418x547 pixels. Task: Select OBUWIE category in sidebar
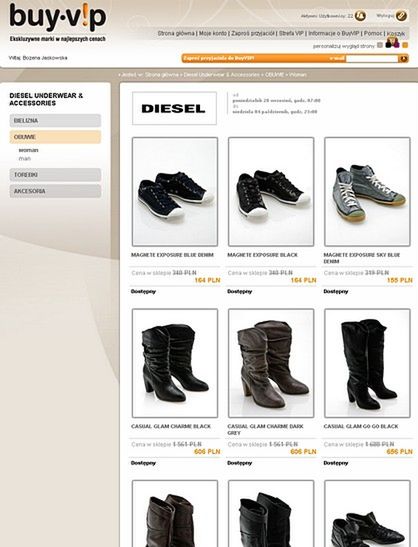point(55,137)
